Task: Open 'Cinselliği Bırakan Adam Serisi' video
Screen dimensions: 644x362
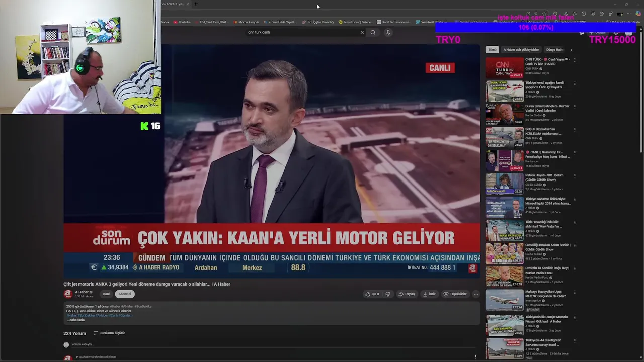Action: [547, 247]
